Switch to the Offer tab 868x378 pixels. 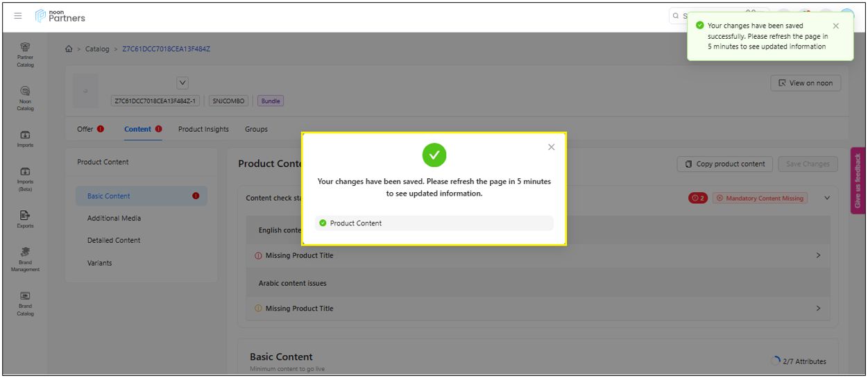[x=85, y=129]
